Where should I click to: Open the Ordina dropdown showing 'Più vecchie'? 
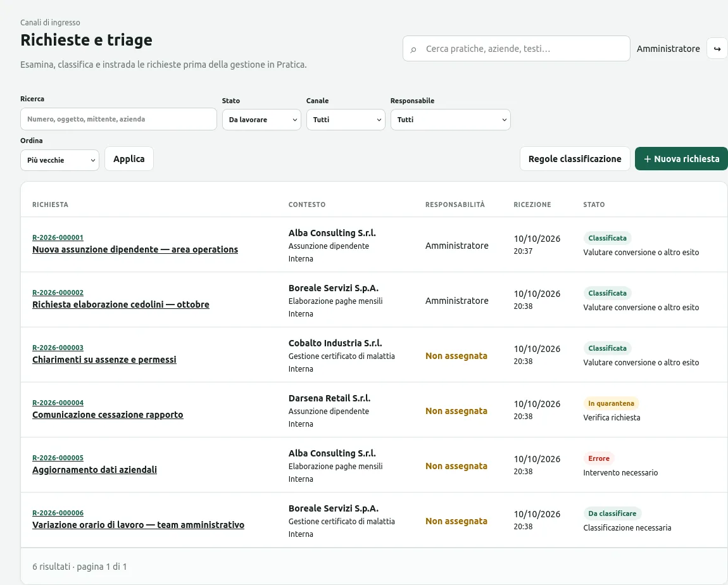click(x=60, y=160)
